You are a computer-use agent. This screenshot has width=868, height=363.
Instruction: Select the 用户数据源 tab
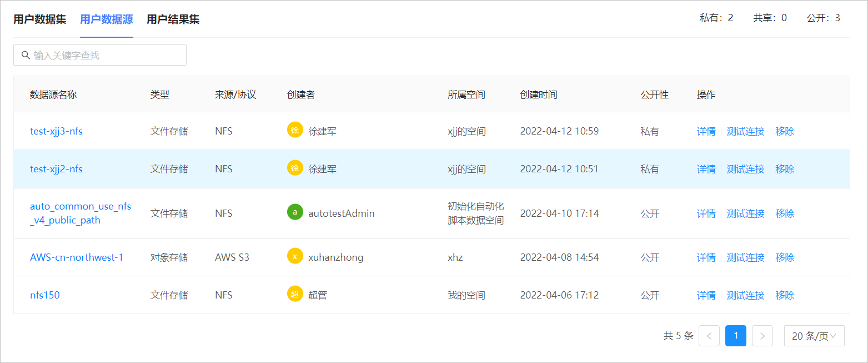point(107,19)
